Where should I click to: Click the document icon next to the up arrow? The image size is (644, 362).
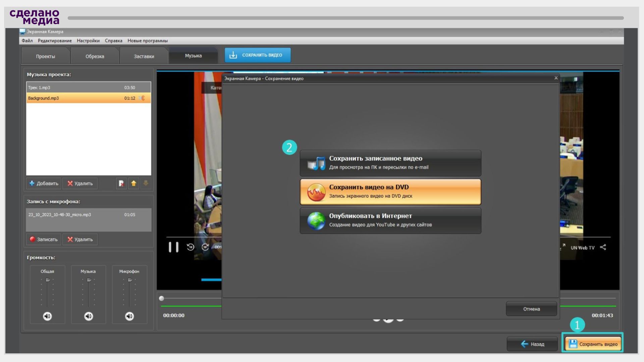pos(121,183)
